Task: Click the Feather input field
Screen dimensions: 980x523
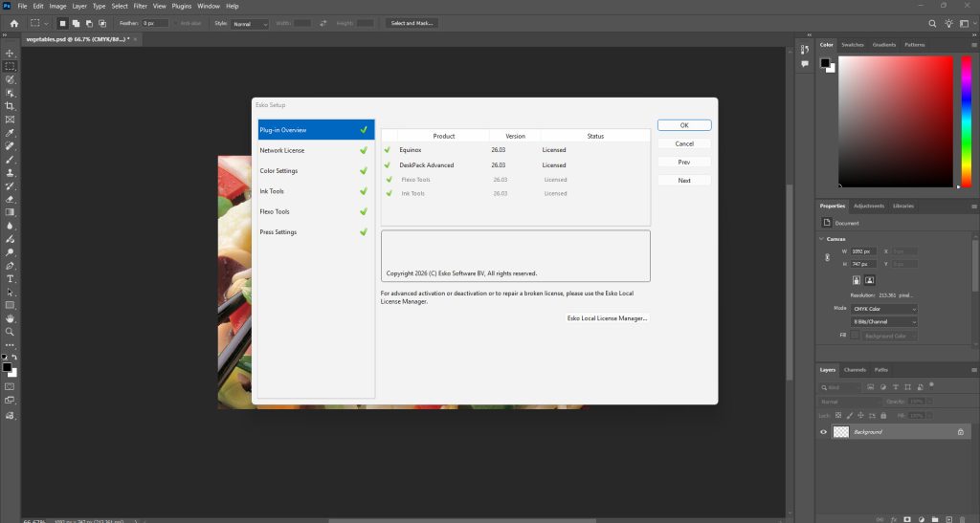Action: point(155,23)
